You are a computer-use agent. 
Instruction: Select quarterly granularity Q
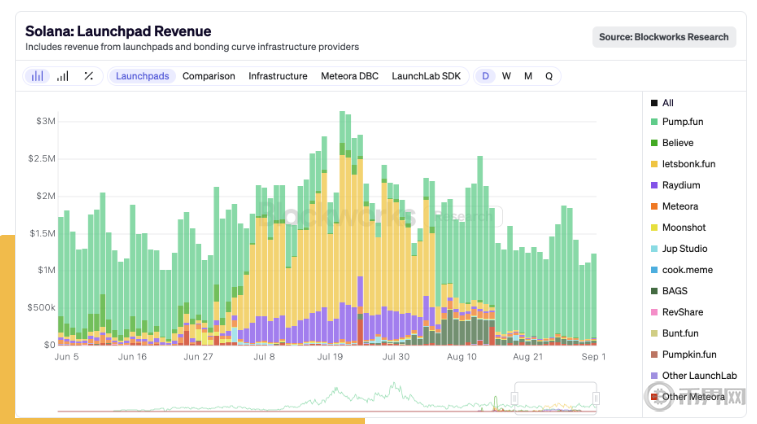pyautogui.click(x=549, y=76)
